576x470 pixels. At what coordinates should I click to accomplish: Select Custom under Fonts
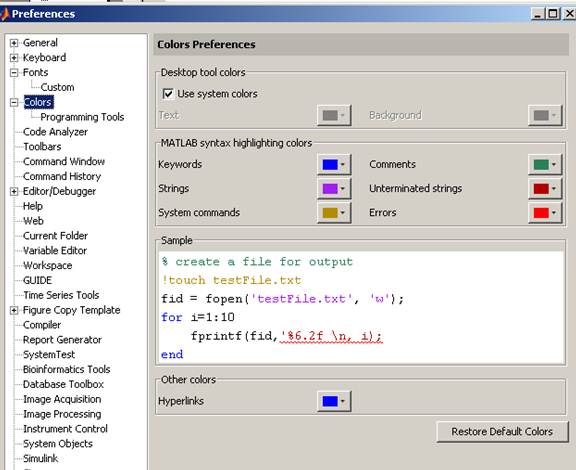[57, 87]
